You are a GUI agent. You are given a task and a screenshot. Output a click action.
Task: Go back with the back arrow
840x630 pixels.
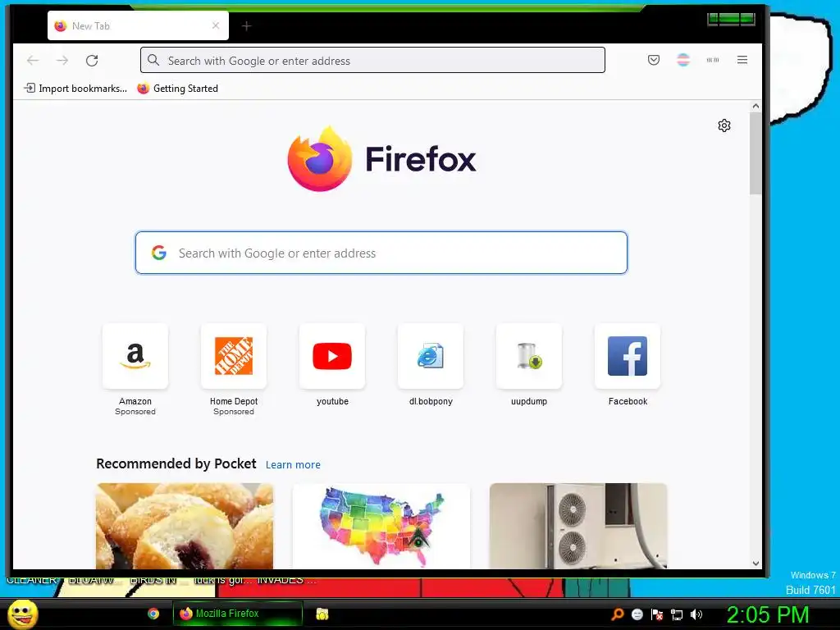tap(33, 61)
